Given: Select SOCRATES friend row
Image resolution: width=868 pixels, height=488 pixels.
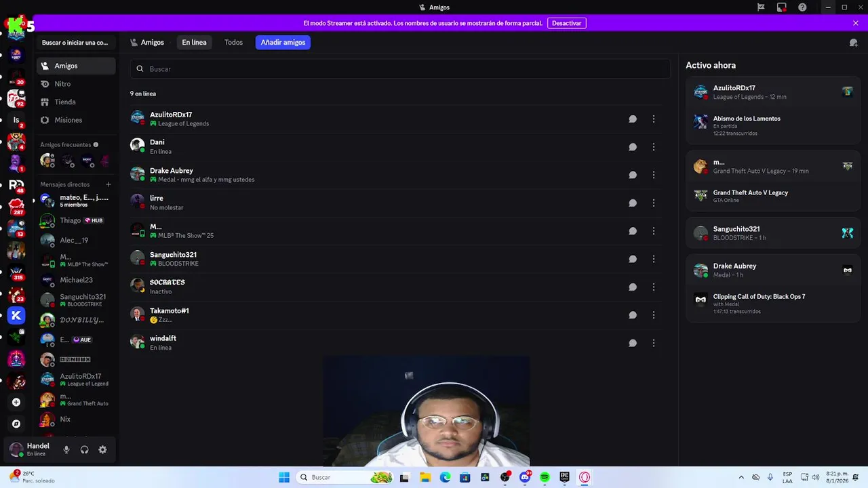Looking at the screenshot, I should (396, 287).
